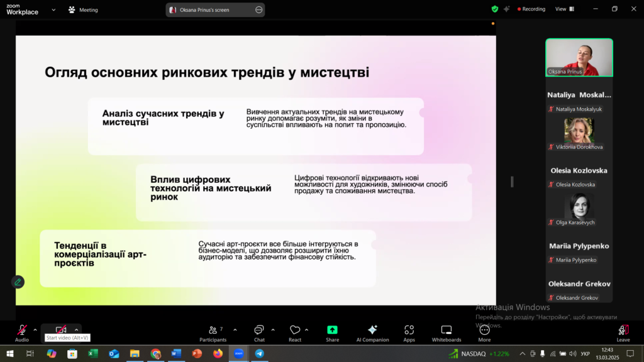Screen dimensions: 644x362
Task: Switch to Firefox on the taskbar
Action: tap(218, 353)
